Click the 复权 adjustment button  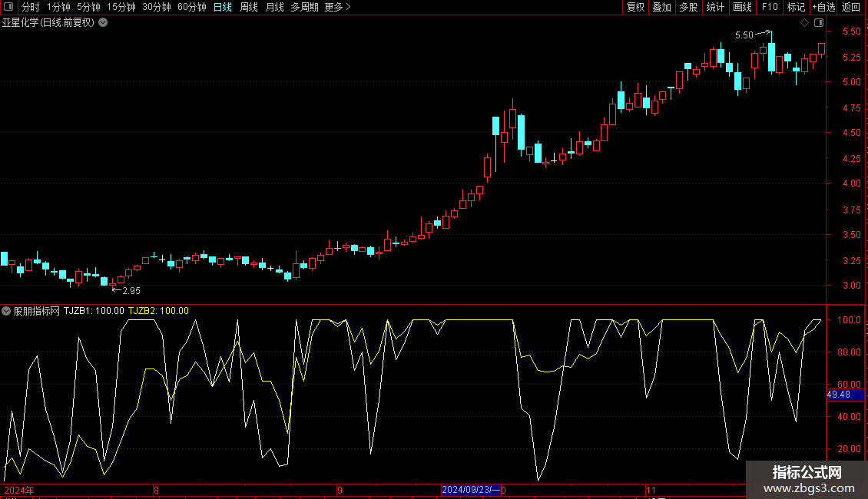coord(635,7)
